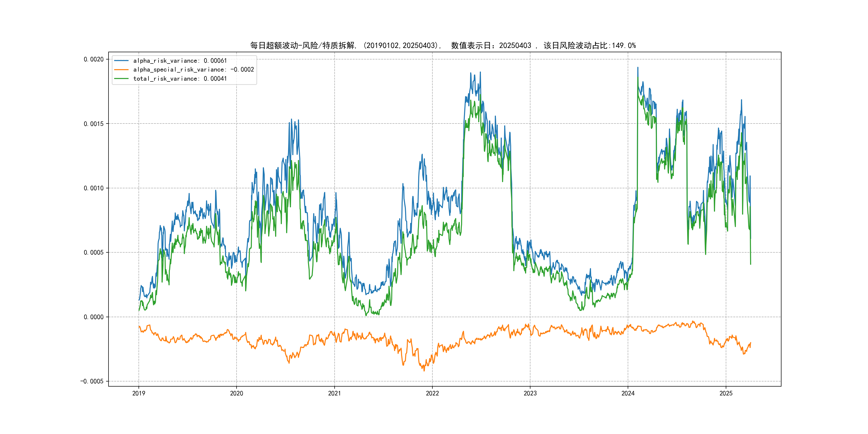Click the 2023 x-axis tick label
The image size is (868, 434).
(x=530, y=393)
